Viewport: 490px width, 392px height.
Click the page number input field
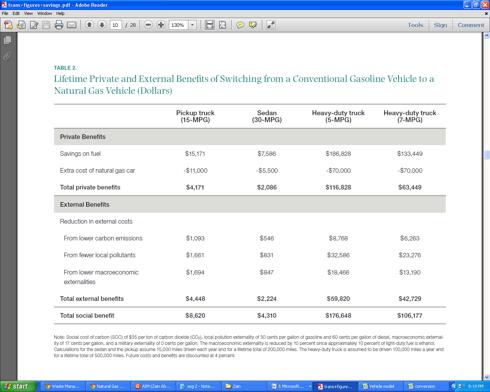pos(116,25)
